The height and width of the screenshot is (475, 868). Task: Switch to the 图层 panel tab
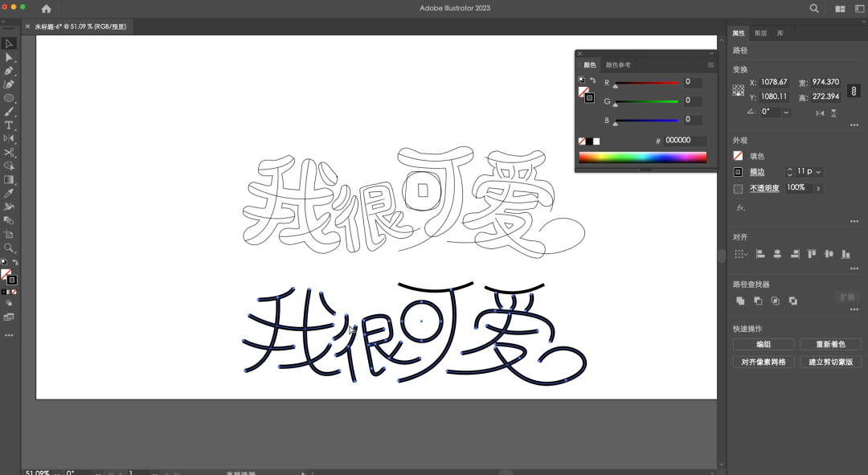click(x=760, y=33)
